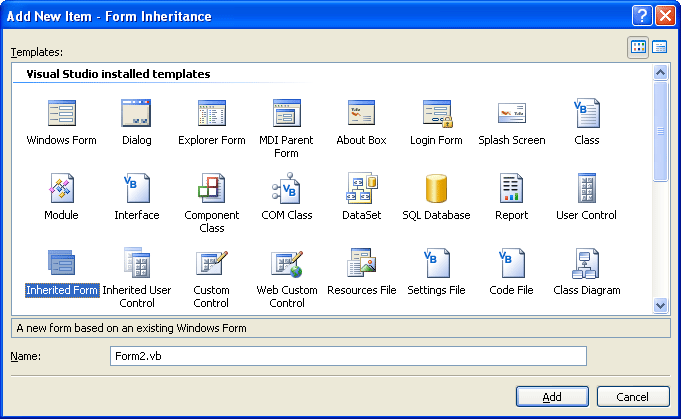This screenshot has width=681, height=419.
Task: Close the Add New Item dialog window
Action: (665, 16)
